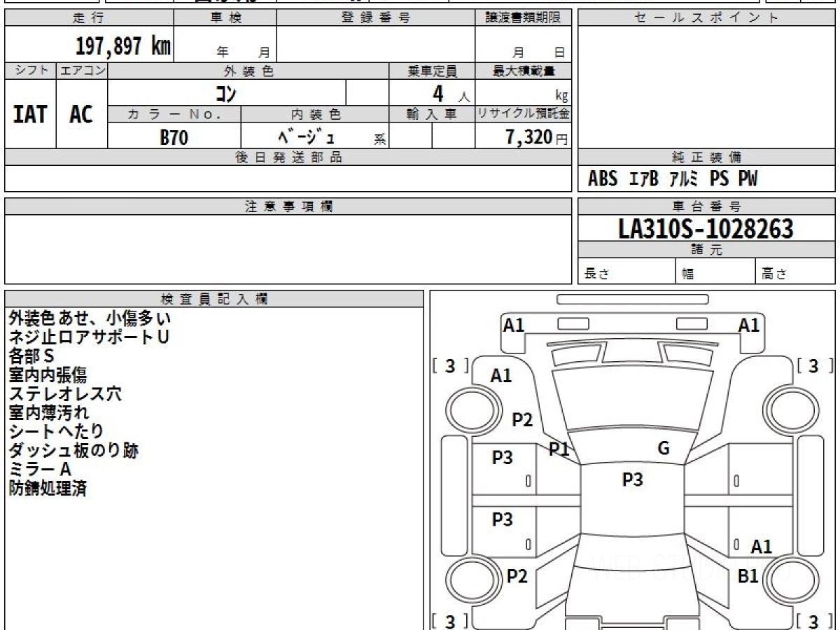Select the 諸元 header
Viewport: 840px width, 630px height.
[706, 250]
